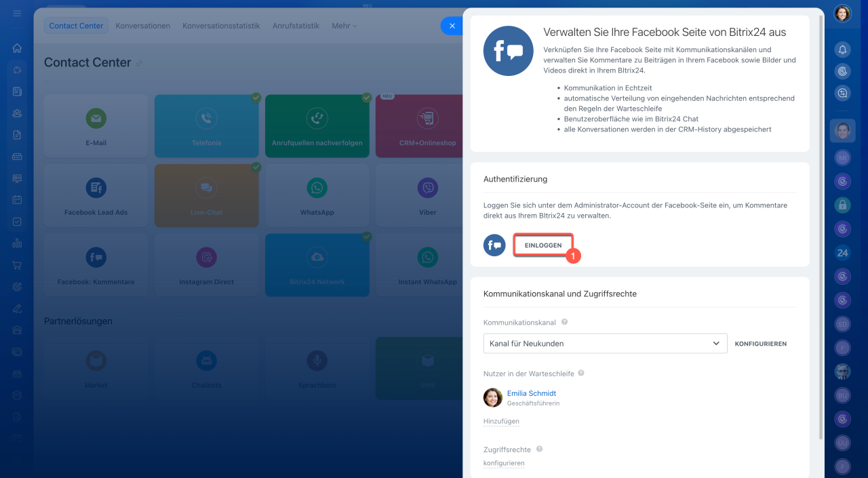The height and width of the screenshot is (478, 868).
Task: Open the Anrufquellen nachverfolgen tile
Action: click(x=317, y=126)
